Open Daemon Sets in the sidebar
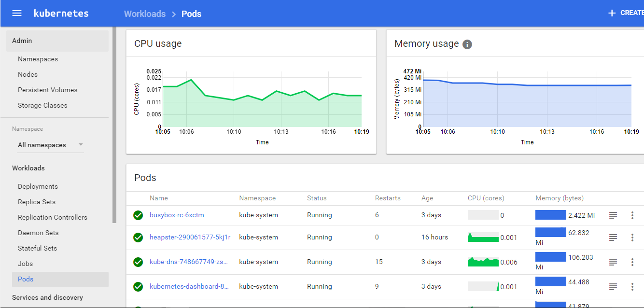 pos(38,233)
